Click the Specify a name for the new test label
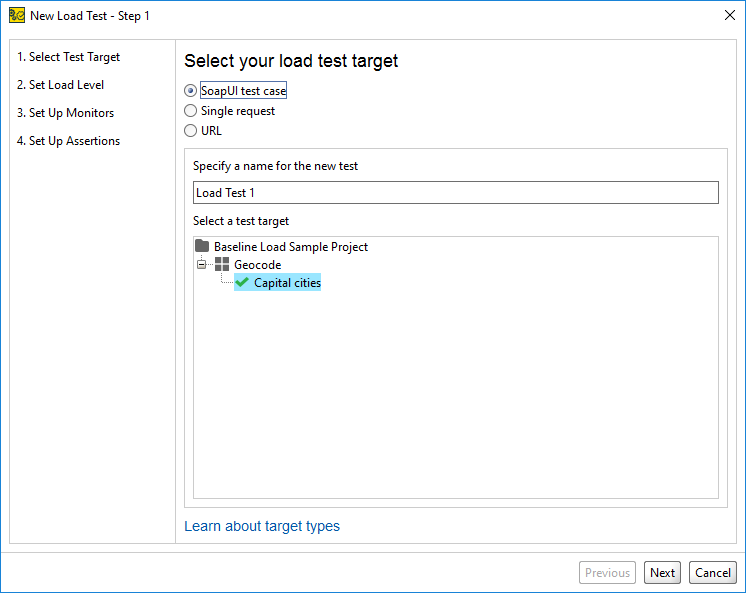 click(275, 166)
